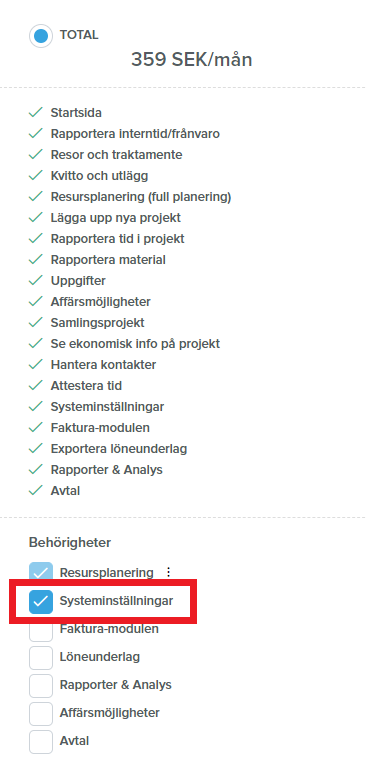Click the checkmark icon next to Startsida

point(36,113)
